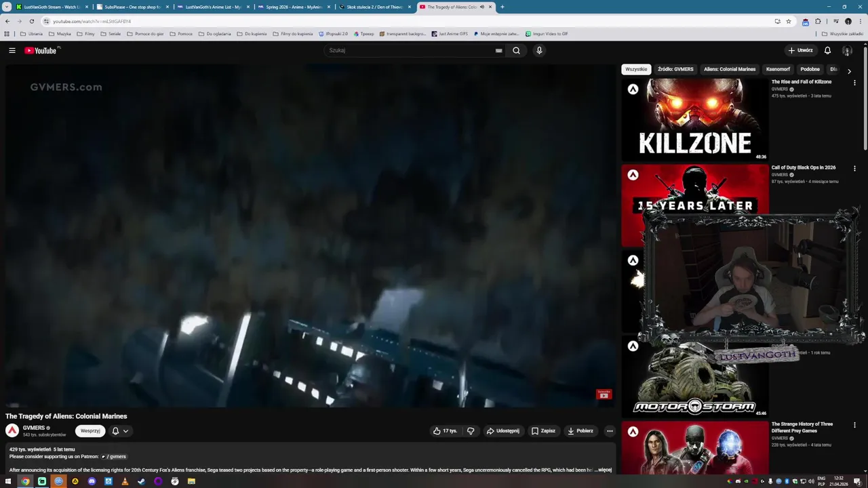Go to the YouTube home logo
Image resolution: width=868 pixels, height=488 pixels.
pyautogui.click(x=42, y=50)
